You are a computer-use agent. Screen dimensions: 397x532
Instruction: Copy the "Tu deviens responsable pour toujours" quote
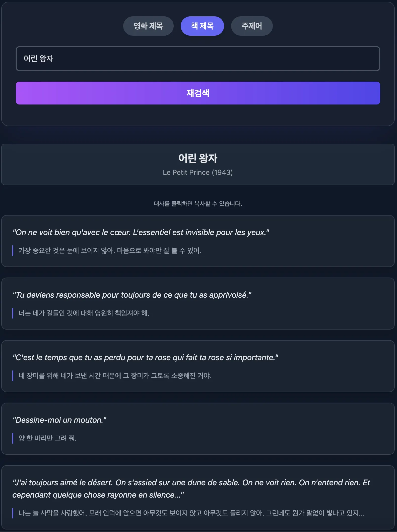click(132, 295)
